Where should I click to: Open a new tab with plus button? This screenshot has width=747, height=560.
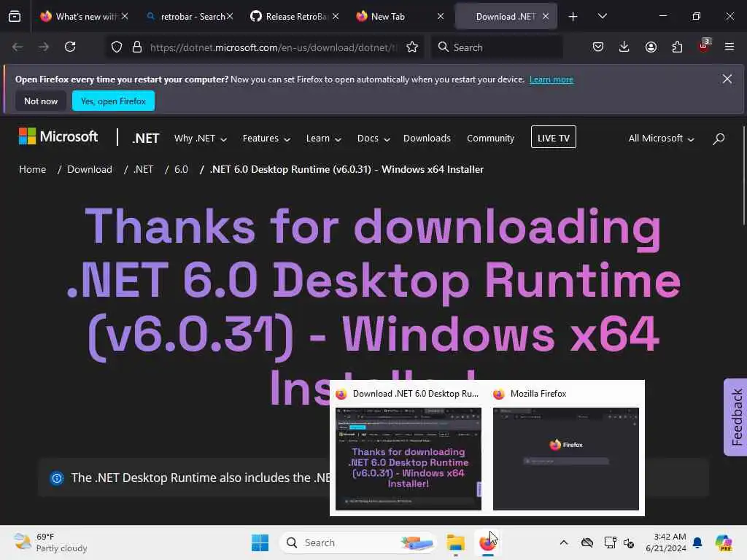[573, 17]
